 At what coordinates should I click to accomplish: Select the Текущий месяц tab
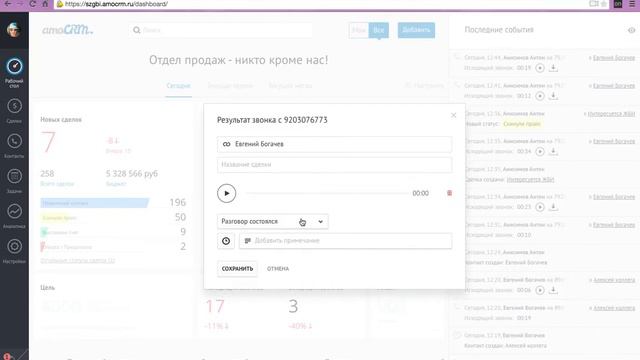pyautogui.click(x=290, y=86)
